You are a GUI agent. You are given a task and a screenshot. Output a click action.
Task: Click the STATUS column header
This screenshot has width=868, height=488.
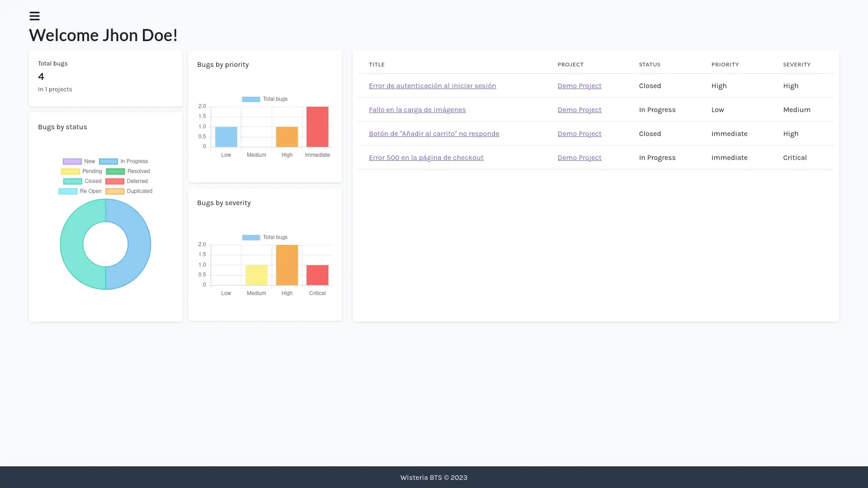coord(650,65)
